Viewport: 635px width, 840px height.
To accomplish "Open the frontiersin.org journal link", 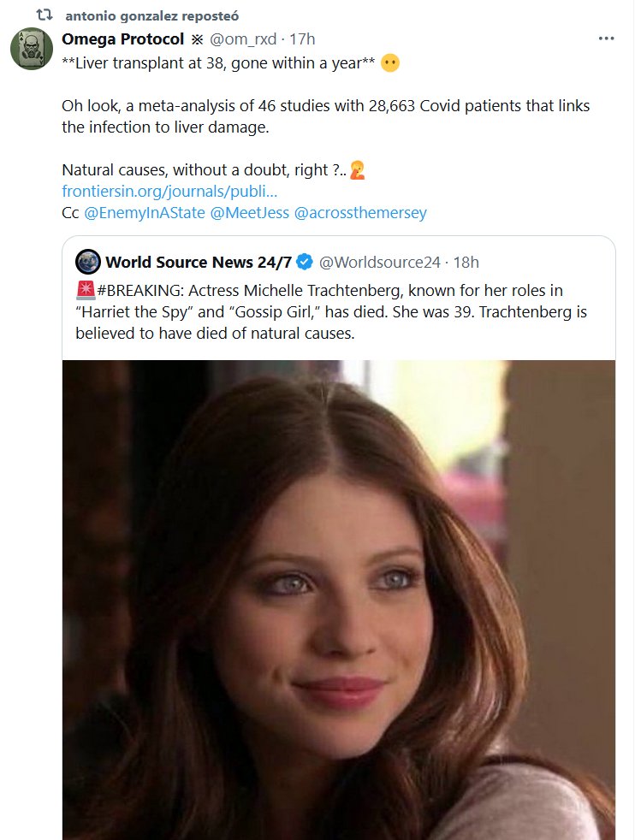I will (169, 192).
